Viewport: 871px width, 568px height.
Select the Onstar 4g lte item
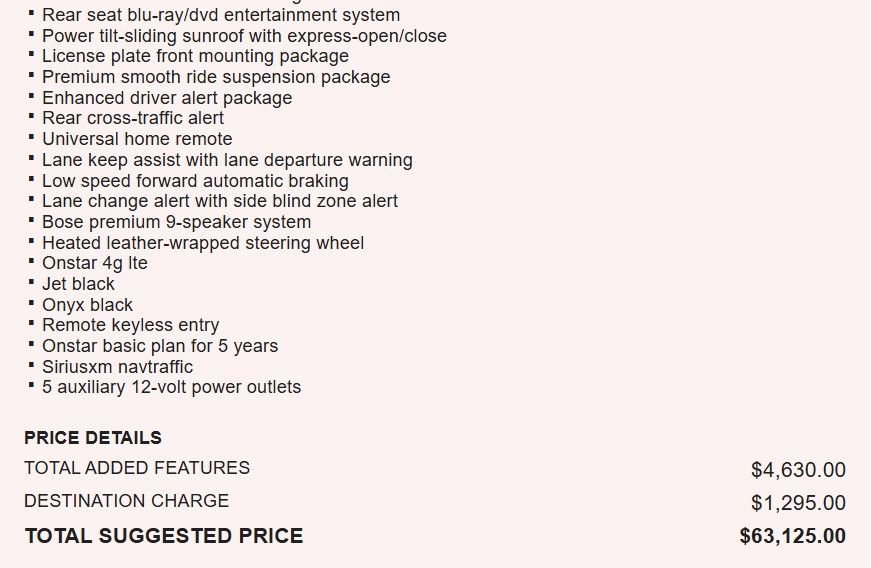(95, 263)
